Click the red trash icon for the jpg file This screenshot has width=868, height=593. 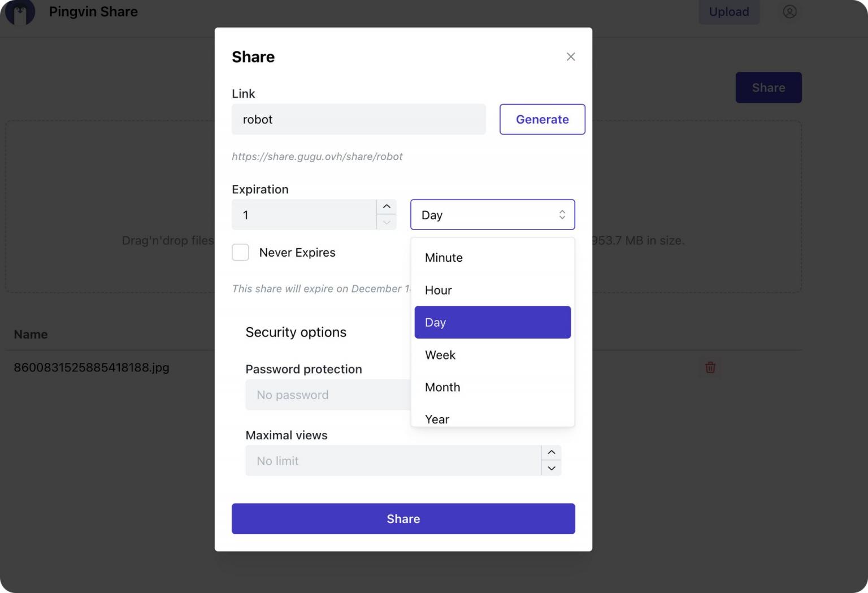pyautogui.click(x=710, y=367)
